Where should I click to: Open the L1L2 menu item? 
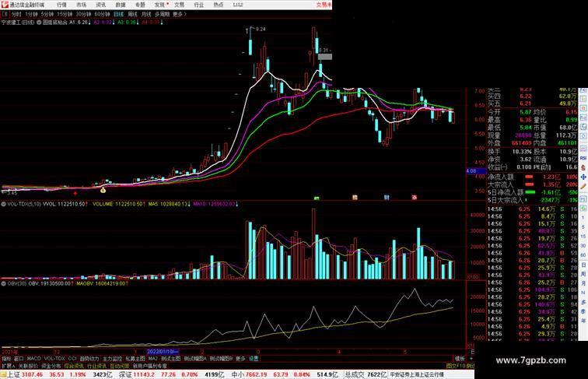pyautogui.click(x=238, y=5)
